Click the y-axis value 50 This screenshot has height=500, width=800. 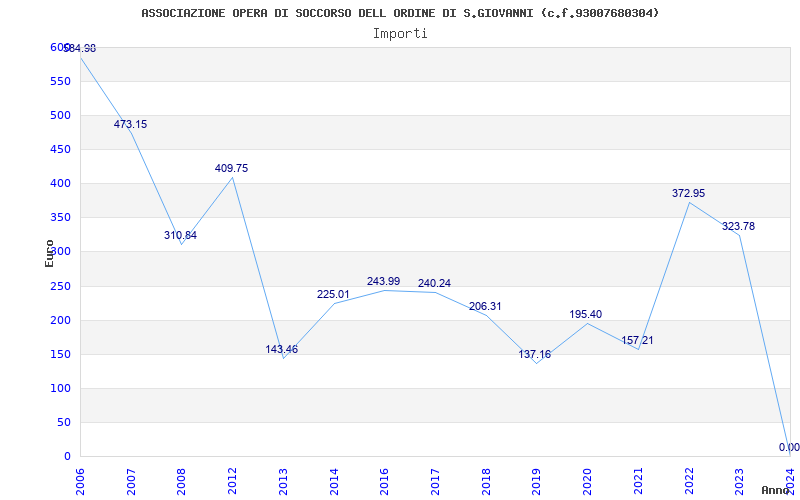(x=64, y=422)
